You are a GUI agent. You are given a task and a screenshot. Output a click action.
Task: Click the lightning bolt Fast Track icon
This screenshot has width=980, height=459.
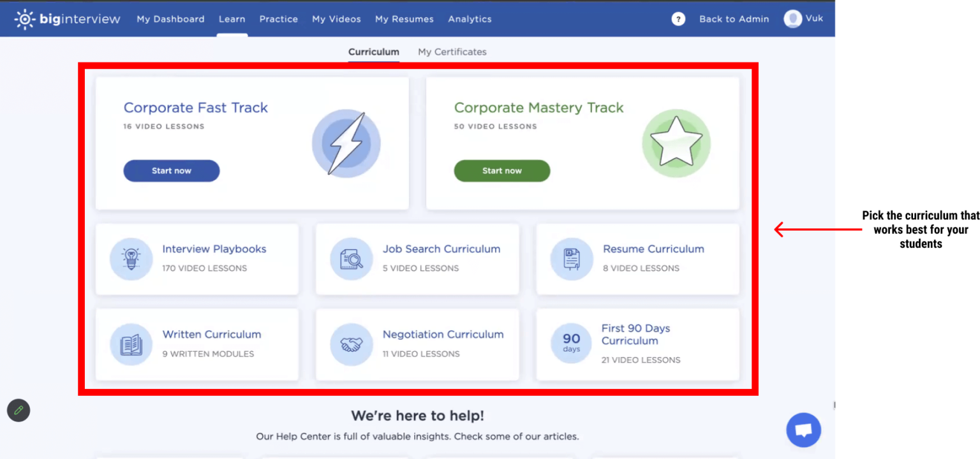(x=346, y=143)
